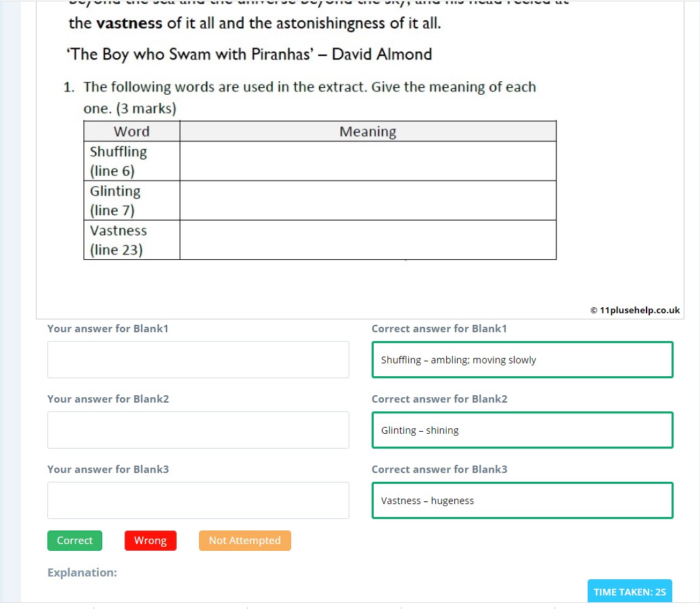Click the answer input for Blank2
This screenshot has height=609, width=700.
(198, 430)
